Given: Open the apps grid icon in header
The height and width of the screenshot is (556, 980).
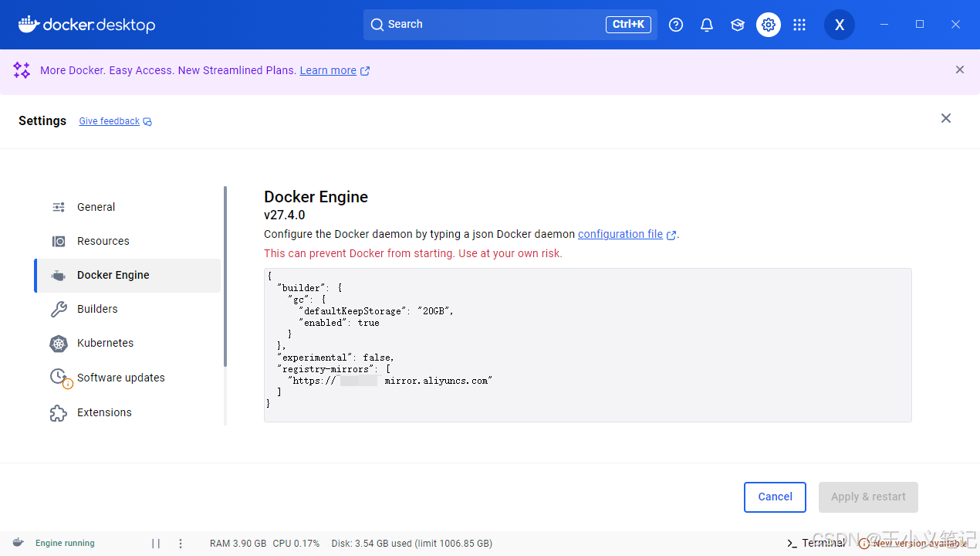Looking at the screenshot, I should (799, 25).
